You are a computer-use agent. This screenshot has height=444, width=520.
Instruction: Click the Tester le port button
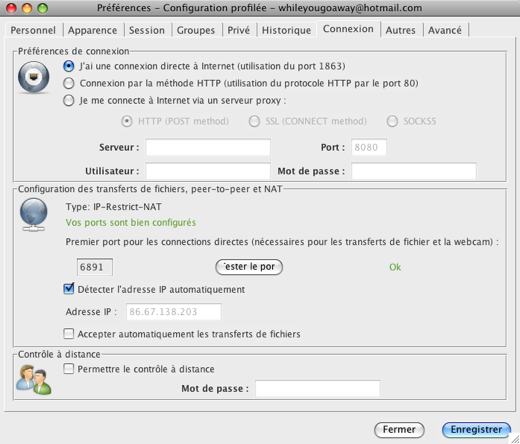[x=249, y=267]
